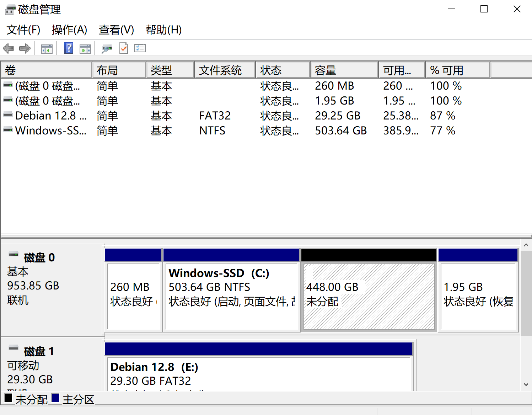Screen dimensions: 532x415
Task: Open help with the question mark icon
Action: click(x=68, y=48)
